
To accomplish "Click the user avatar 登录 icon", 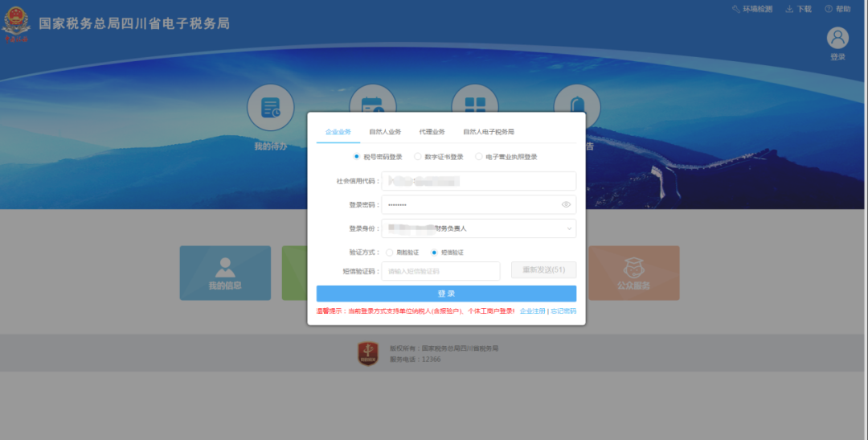I will point(837,39).
